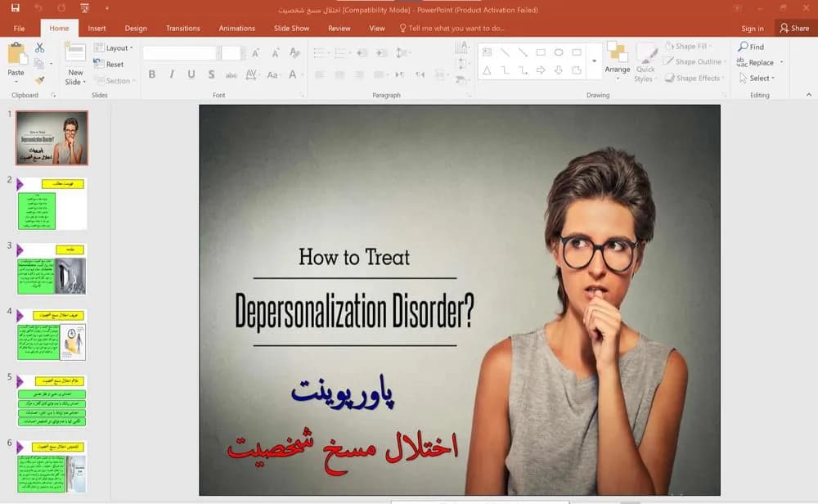Click the Paste clipboard icon
This screenshot has width=818, height=504.
pyautogui.click(x=16, y=54)
